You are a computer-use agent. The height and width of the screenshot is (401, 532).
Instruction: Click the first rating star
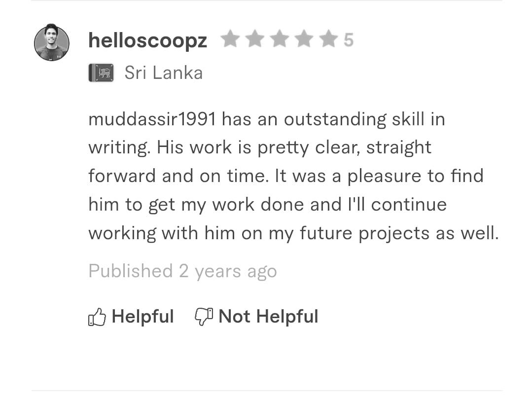pyautogui.click(x=230, y=39)
